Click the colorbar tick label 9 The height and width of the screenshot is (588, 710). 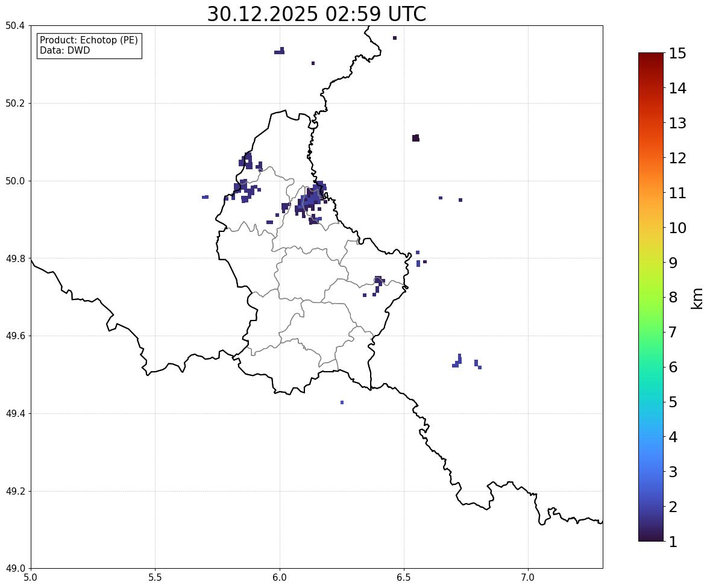click(x=673, y=263)
